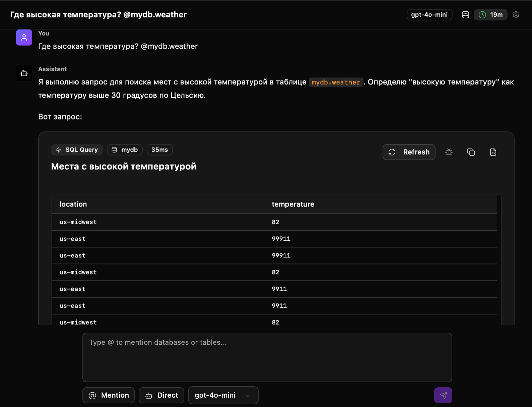The image size is (532, 407).
Task: Click the user avatar icon
Action: pyautogui.click(x=24, y=37)
